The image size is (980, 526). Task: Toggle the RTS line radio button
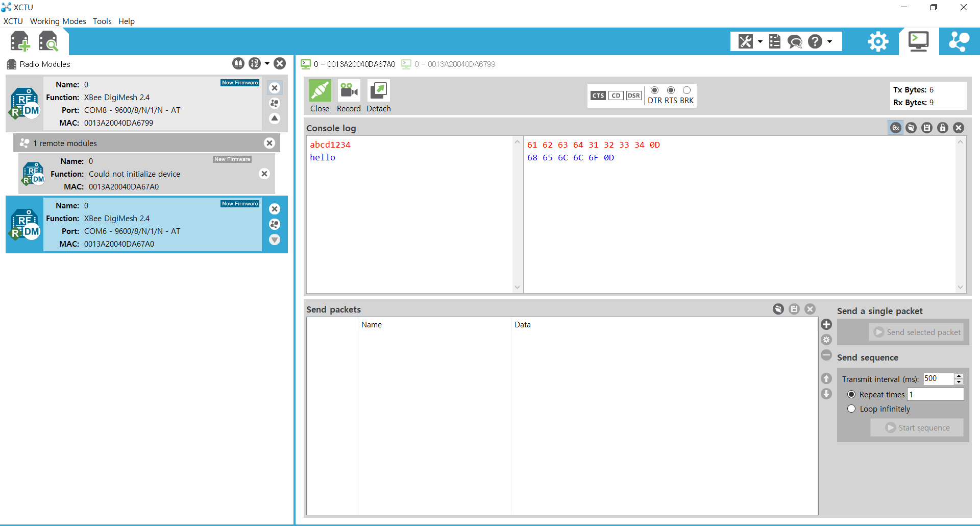671,90
